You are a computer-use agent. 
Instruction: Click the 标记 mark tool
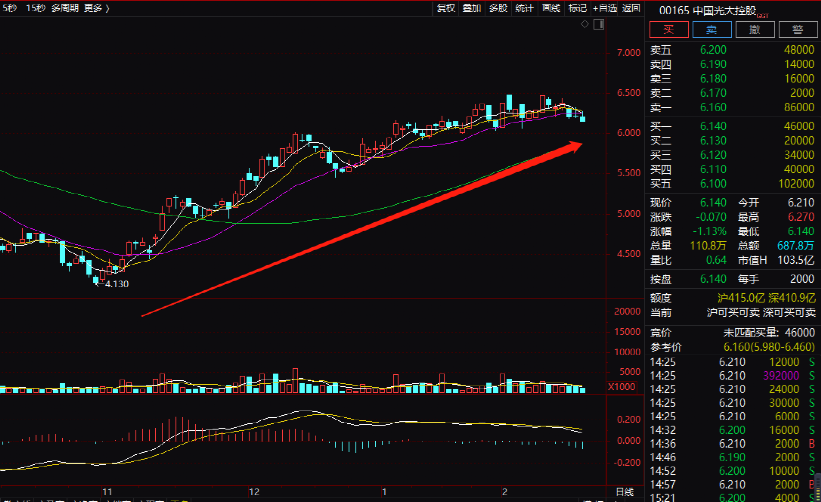(578, 8)
